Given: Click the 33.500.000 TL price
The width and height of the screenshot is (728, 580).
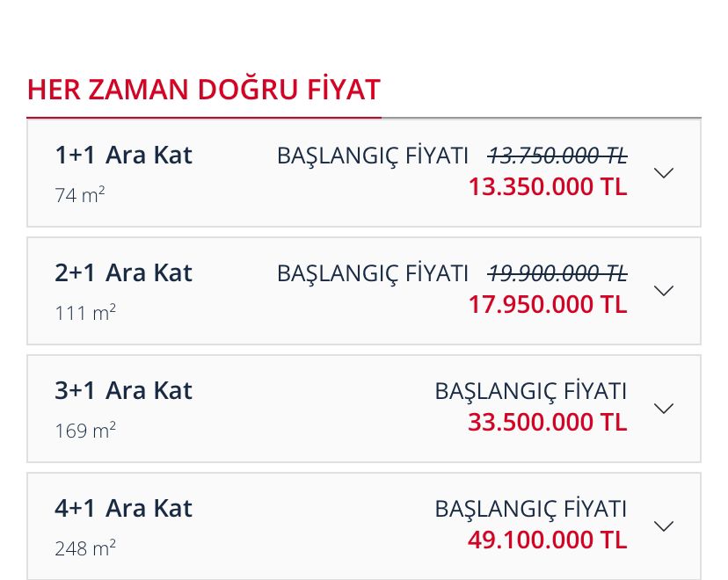Looking at the screenshot, I should pos(547,423).
